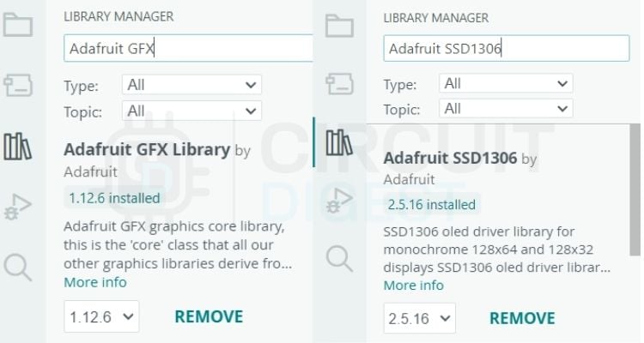The height and width of the screenshot is (343, 644).
Task: Click the Adafruit SSD1306 title
Action: (x=450, y=158)
